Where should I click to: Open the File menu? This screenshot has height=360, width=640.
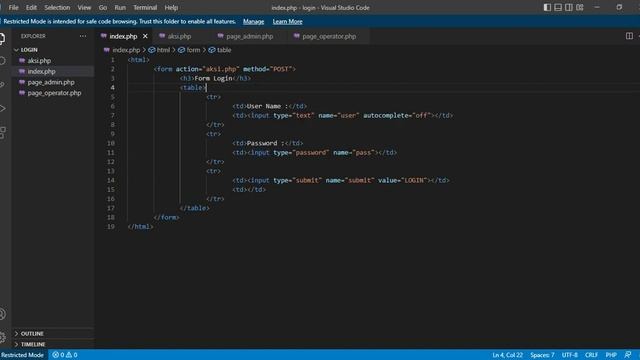point(13,7)
